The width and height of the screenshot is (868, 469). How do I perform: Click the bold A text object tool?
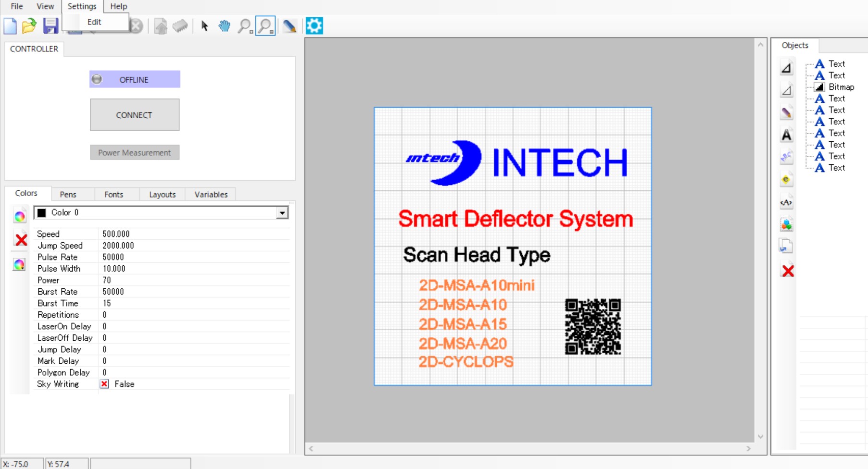(786, 136)
